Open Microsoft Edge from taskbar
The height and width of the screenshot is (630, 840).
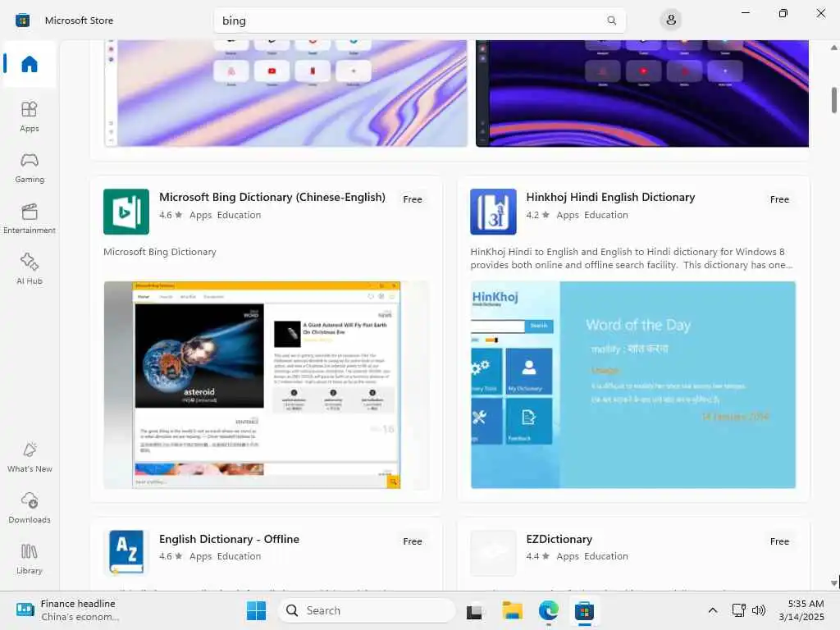click(549, 610)
